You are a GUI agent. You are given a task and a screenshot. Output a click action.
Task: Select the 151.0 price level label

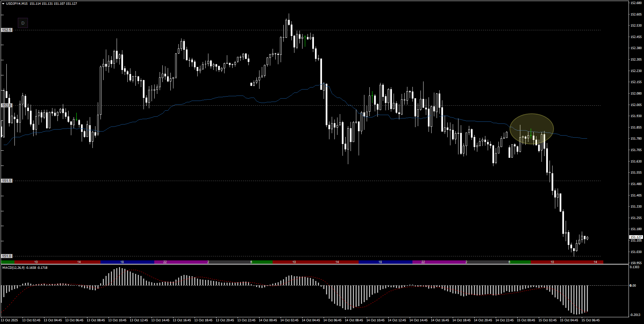(x=7, y=256)
